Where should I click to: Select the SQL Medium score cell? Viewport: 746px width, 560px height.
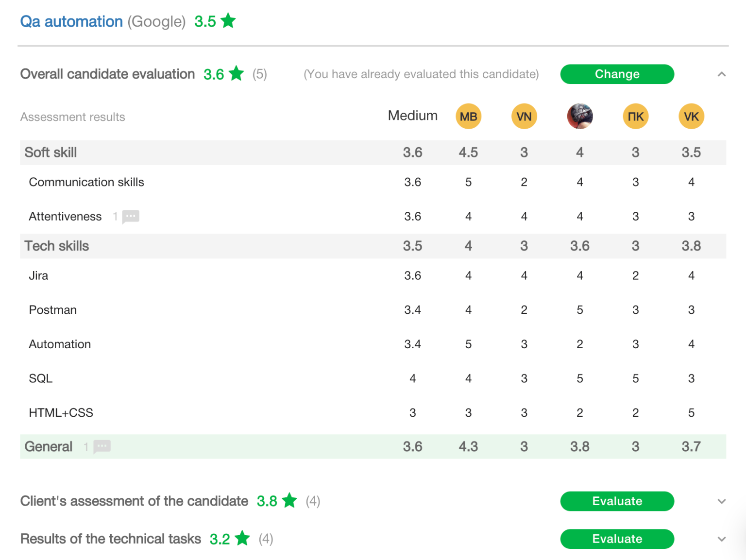tap(412, 378)
